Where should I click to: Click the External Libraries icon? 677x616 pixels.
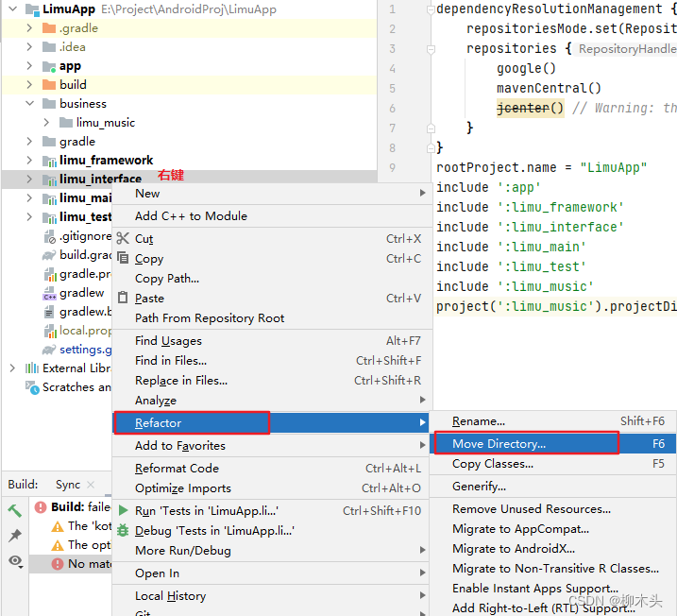32,368
